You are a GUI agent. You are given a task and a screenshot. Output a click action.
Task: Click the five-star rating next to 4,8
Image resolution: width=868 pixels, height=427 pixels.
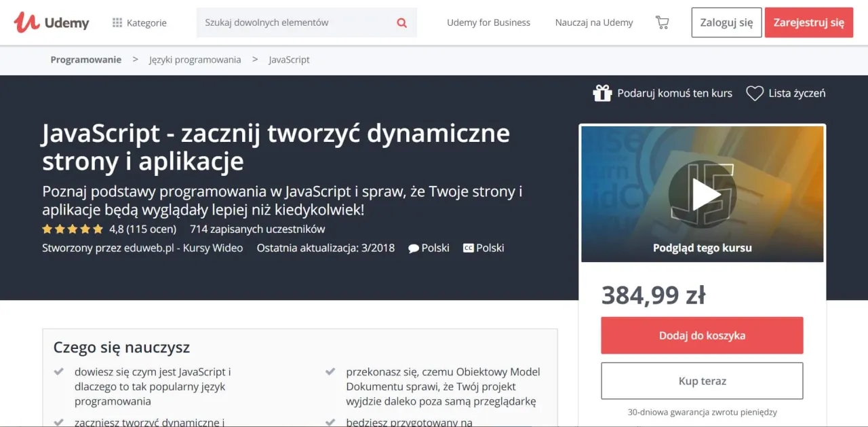tap(72, 229)
